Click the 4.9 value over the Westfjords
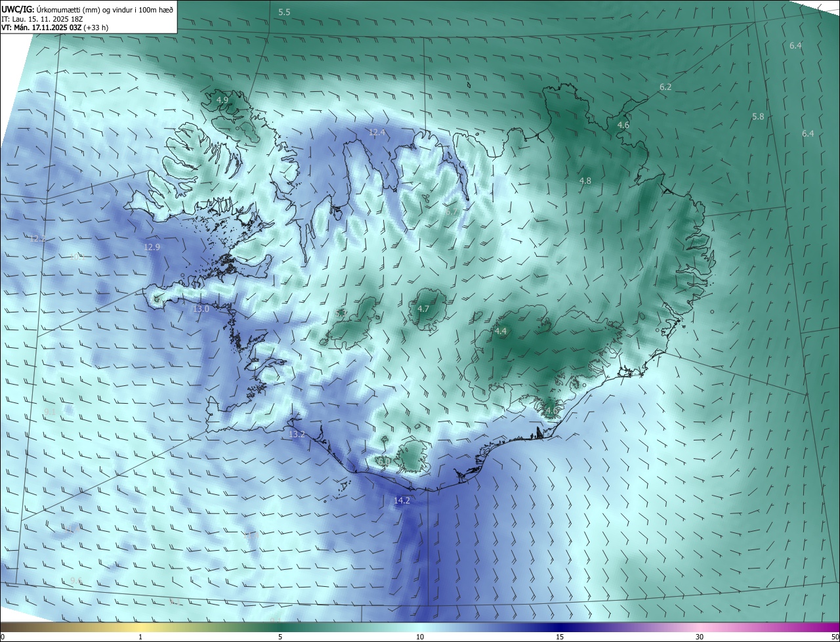840x642 pixels. [x=222, y=100]
